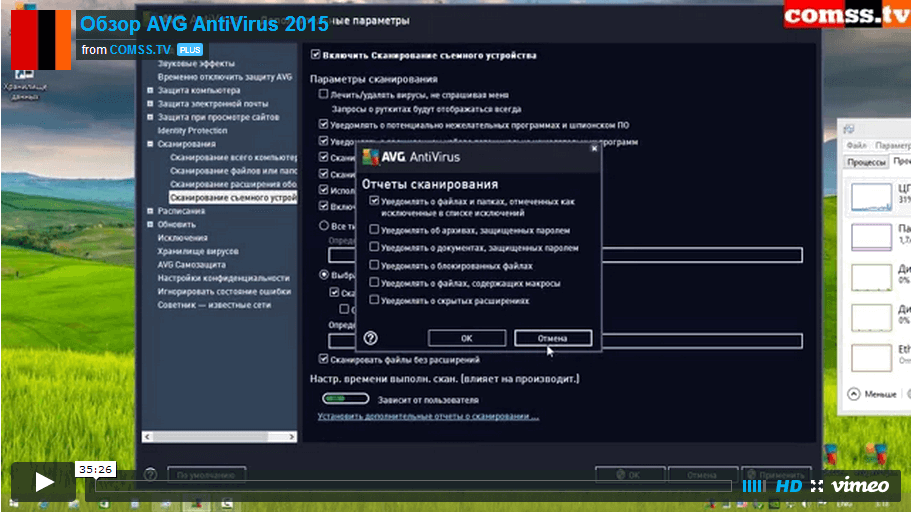Click the PLUS badge beside COMSS.TV
The height and width of the screenshot is (513, 911).
[x=190, y=50]
